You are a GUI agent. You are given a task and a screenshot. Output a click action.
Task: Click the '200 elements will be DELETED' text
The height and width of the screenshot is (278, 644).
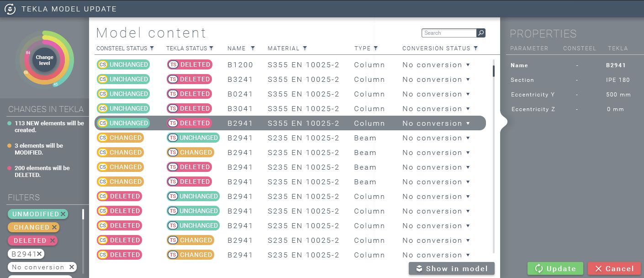click(42, 171)
